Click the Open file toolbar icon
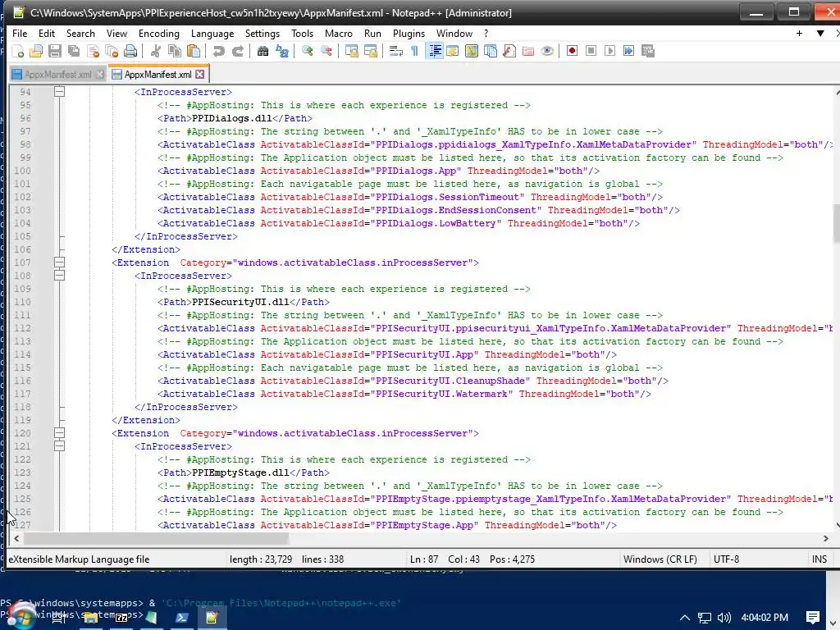Image resolution: width=840 pixels, height=630 pixels. coord(36,51)
